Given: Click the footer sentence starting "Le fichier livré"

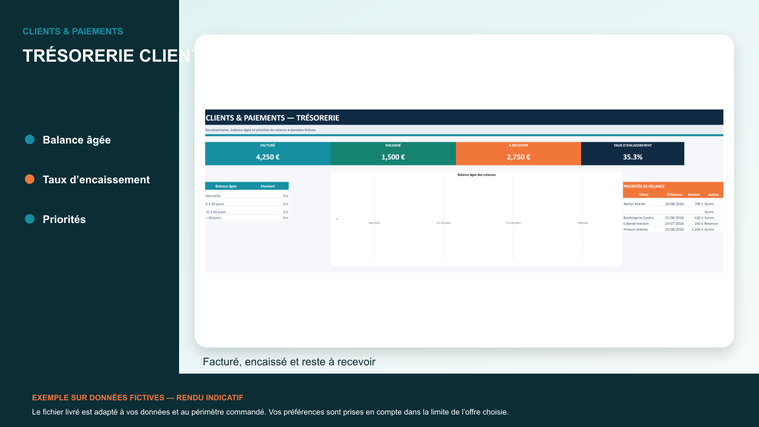Looking at the screenshot, I should click(270, 412).
